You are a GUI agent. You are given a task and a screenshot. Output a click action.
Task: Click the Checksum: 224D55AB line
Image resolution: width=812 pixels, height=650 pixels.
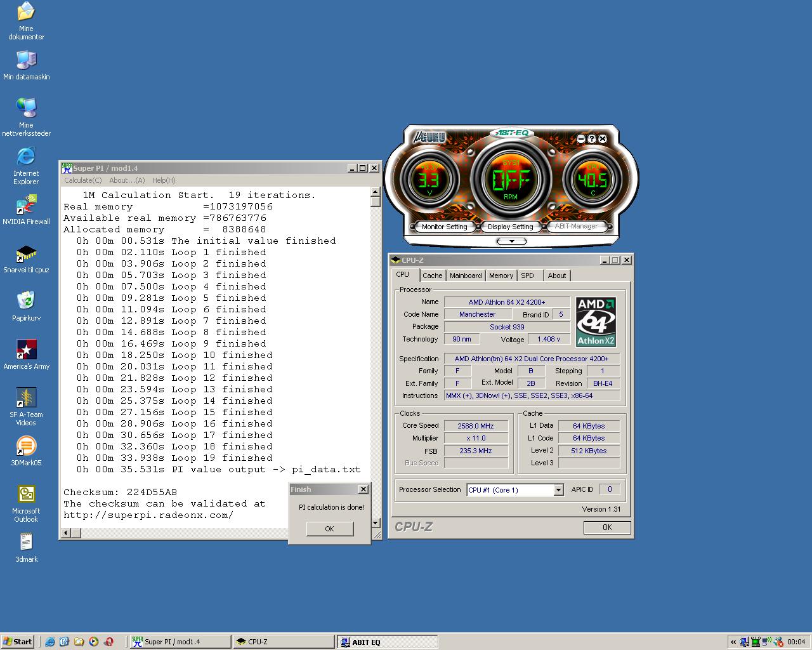121,492
